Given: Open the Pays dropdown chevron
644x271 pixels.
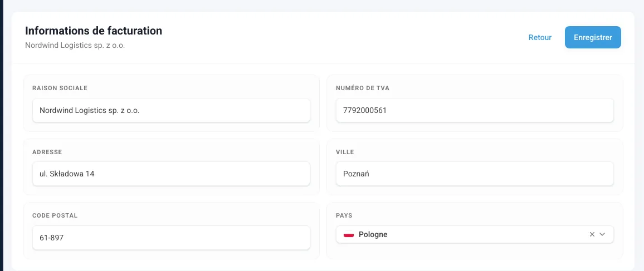Looking at the screenshot, I should pos(603,234).
